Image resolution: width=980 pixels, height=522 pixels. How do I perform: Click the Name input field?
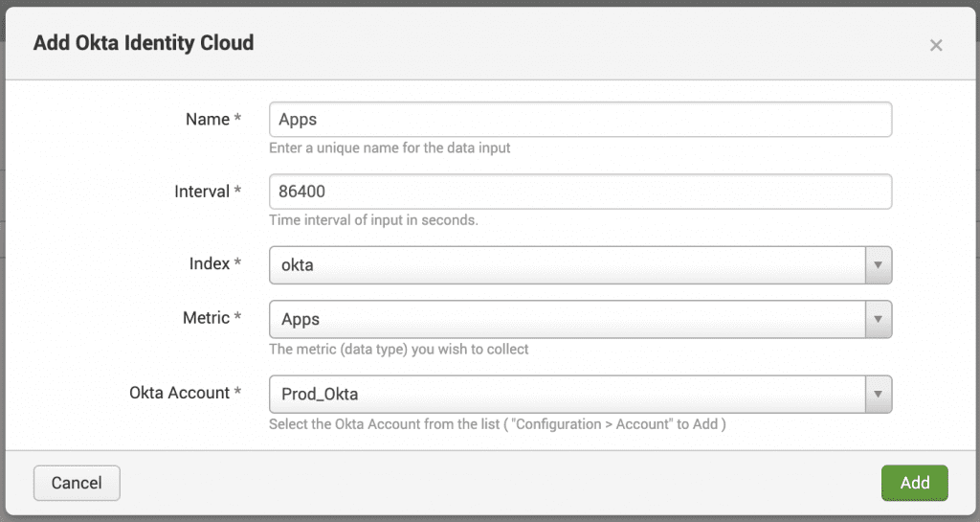580,120
